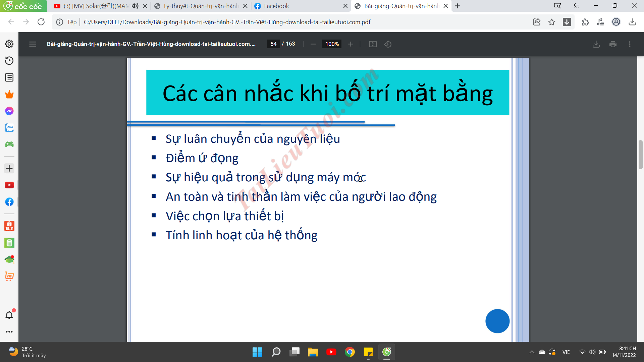This screenshot has height=362, width=644.
Task: Zoom out the PDF document
Action: pyautogui.click(x=313, y=44)
